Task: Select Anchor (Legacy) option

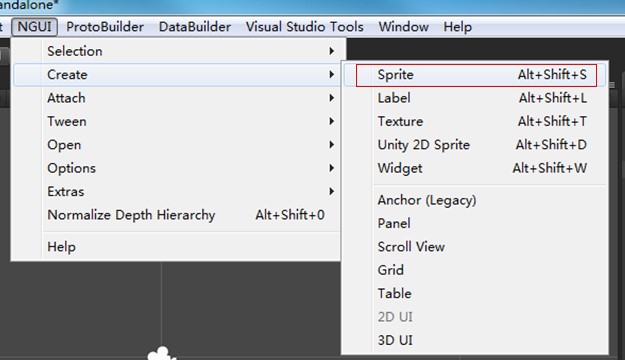Action: click(475, 200)
